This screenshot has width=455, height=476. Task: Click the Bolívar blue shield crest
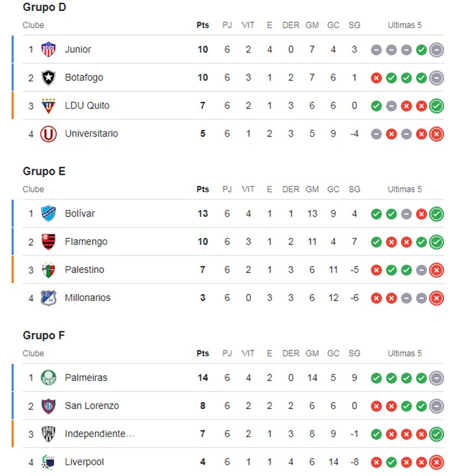coord(48,214)
